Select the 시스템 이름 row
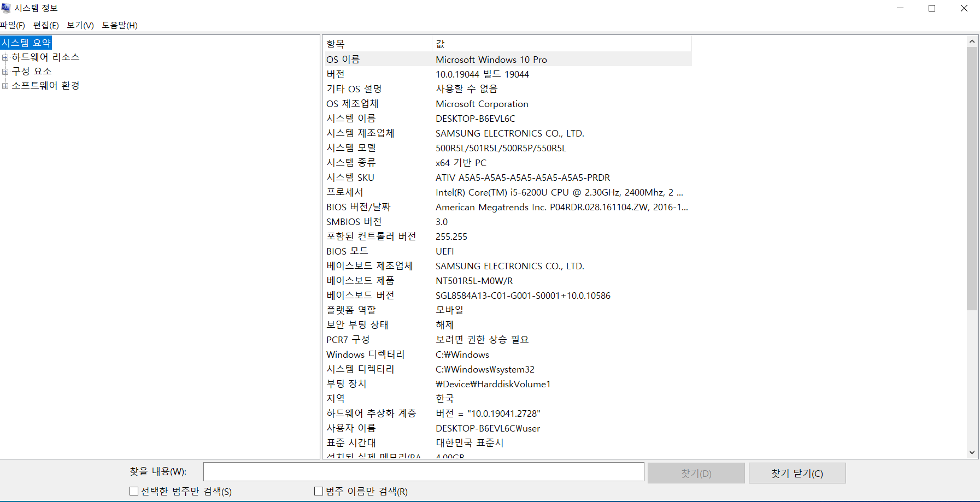The height and width of the screenshot is (502, 980). (x=507, y=118)
